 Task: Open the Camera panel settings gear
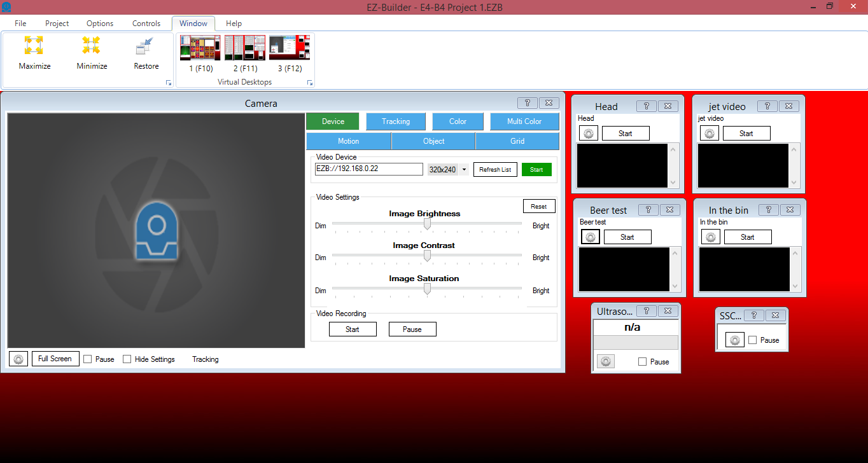(x=18, y=359)
